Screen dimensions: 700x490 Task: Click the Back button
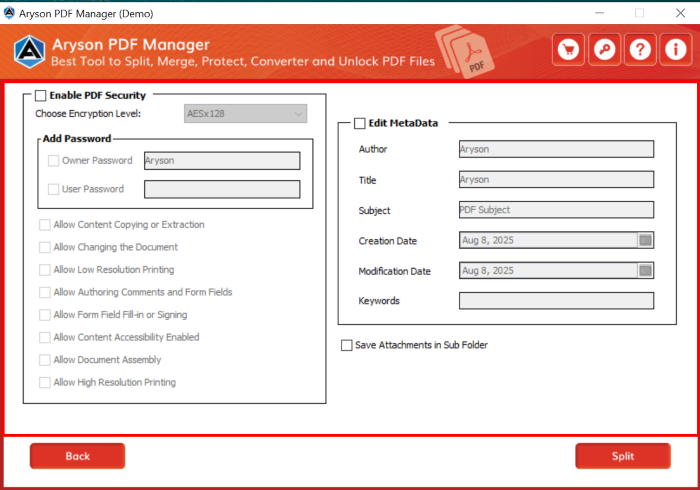(78, 456)
